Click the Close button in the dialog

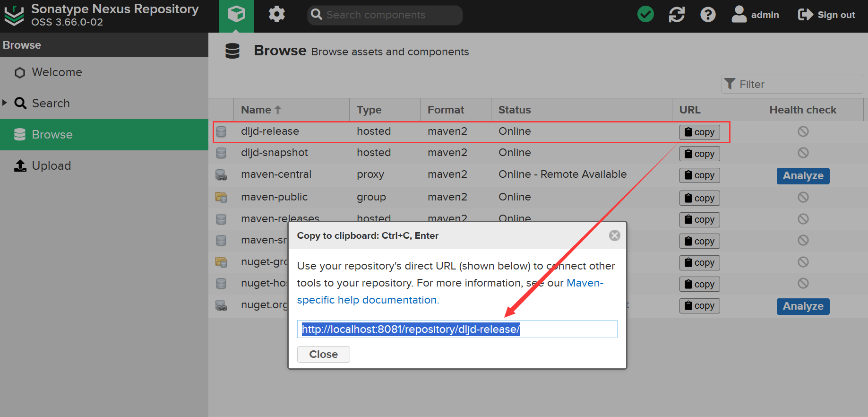click(323, 354)
